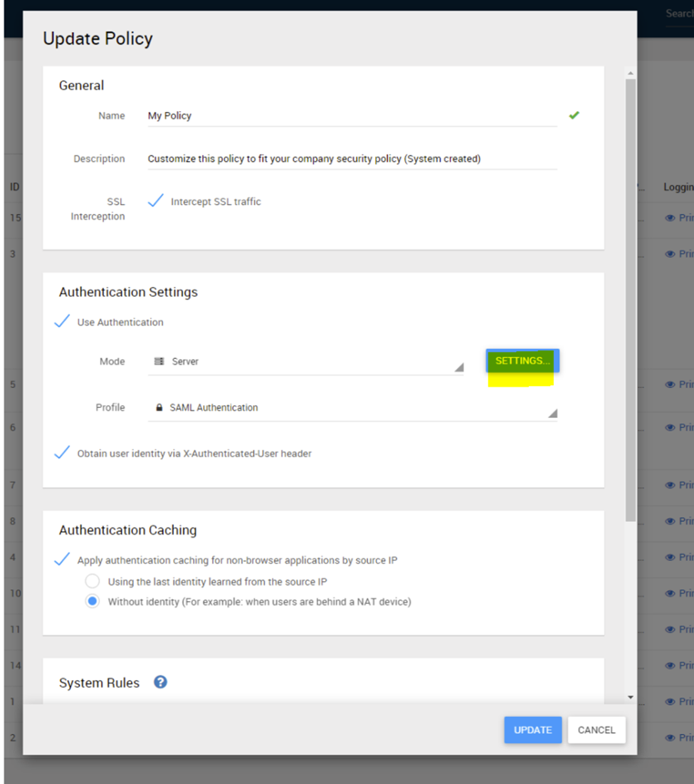Click the dialog's vertical scrollbar thumb
Image resolution: width=694 pixels, height=784 pixels.
tap(630, 299)
